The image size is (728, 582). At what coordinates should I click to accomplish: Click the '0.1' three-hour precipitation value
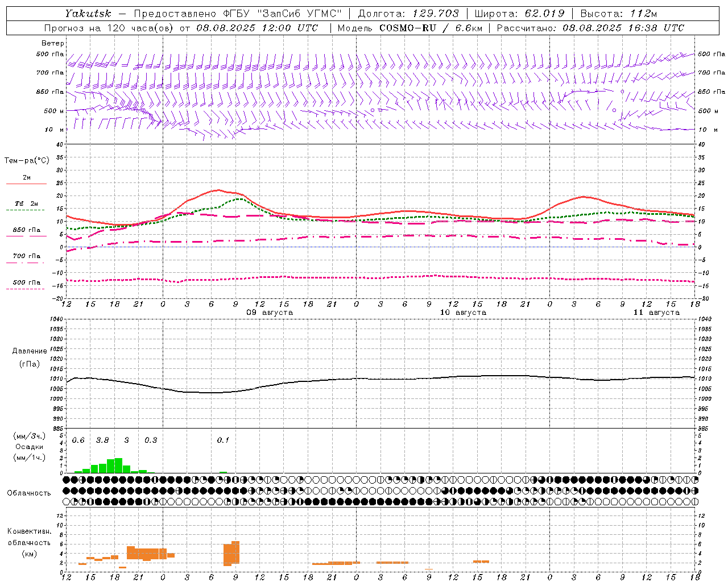pyautogui.click(x=223, y=440)
